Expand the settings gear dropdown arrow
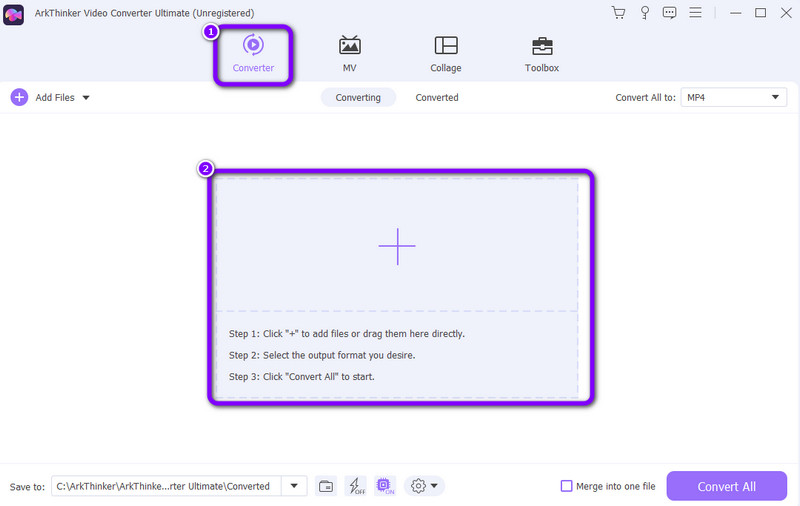This screenshot has height=506, width=800. 434,486
